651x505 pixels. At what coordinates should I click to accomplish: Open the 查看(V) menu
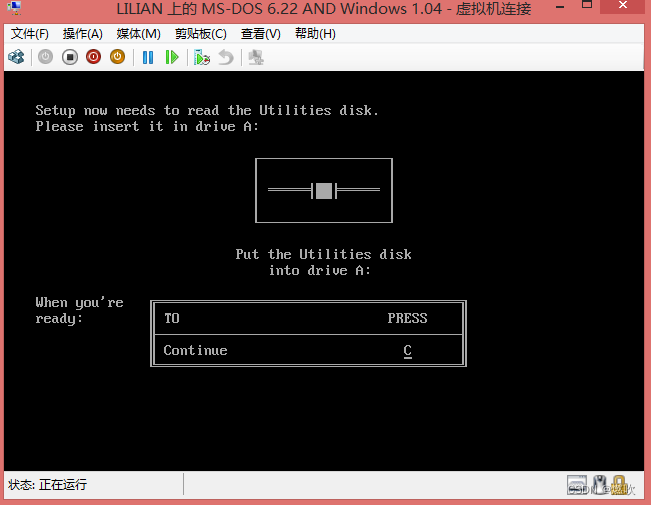[x=261, y=34]
